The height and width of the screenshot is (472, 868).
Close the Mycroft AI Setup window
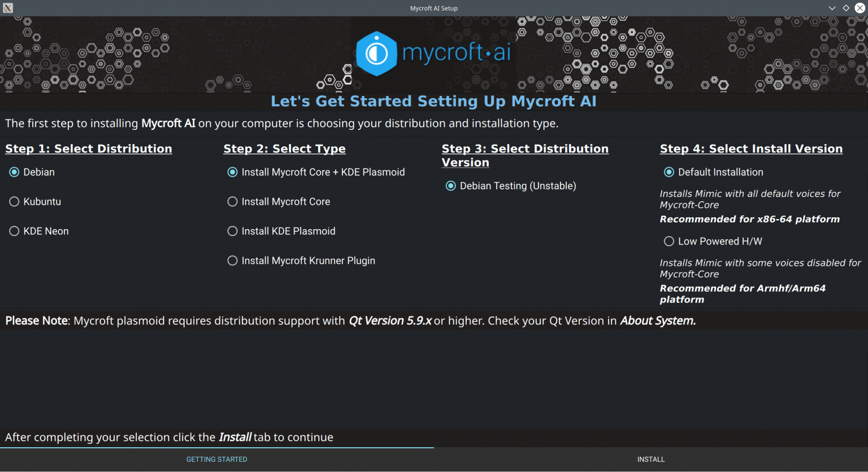(x=861, y=8)
